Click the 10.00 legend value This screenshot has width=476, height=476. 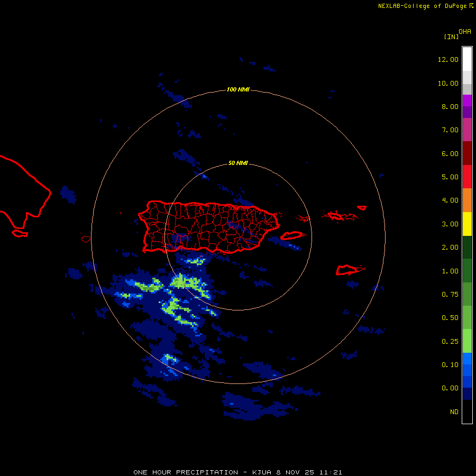[x=448, y=83]
